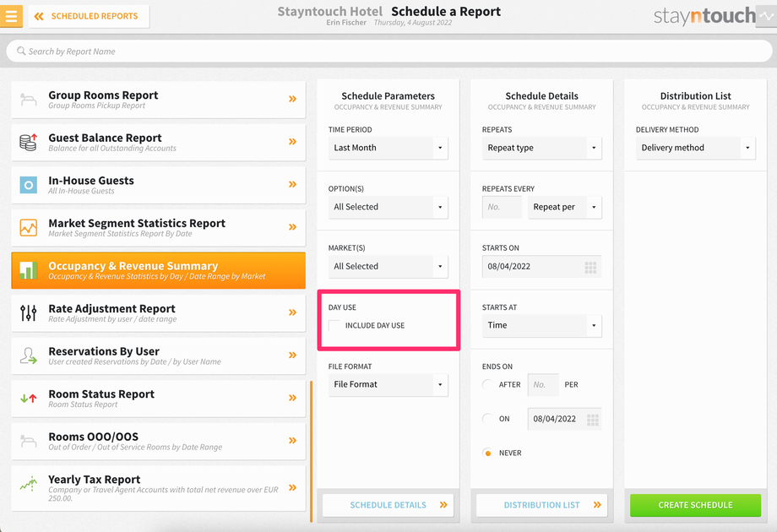Click the Ends On date field
This screenshot has width=777, height=532.
point(564,419)
